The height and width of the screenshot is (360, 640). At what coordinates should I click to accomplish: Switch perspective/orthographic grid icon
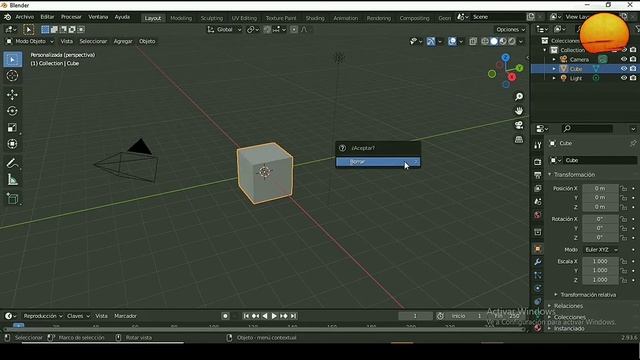519,139
